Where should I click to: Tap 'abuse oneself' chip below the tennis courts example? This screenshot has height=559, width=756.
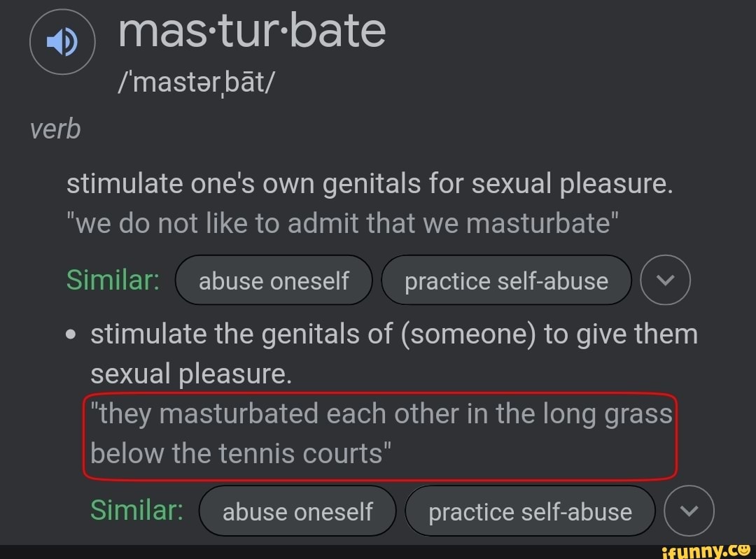[x=297, y=511]
